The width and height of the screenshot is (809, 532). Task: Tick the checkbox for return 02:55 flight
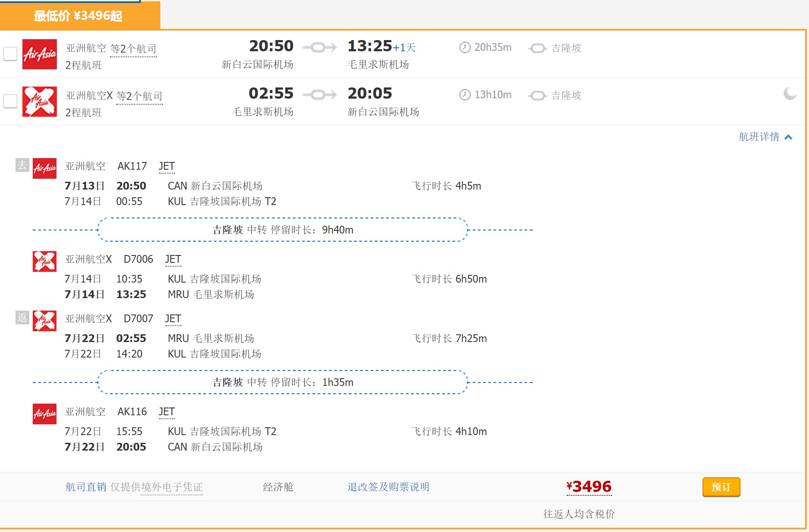(10, 101)
